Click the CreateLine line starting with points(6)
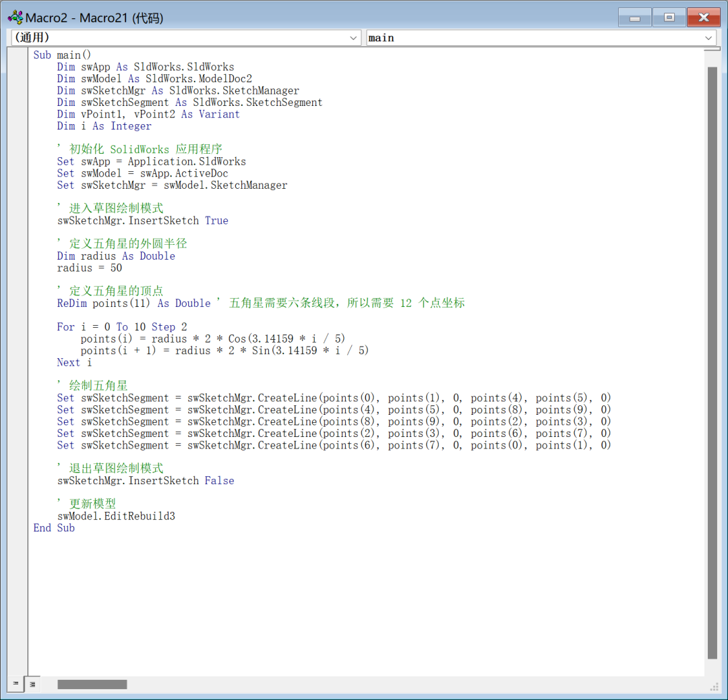 tap(334, 446)
